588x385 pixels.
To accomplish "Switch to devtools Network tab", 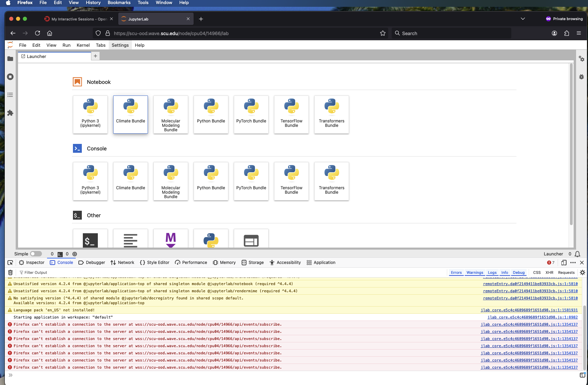I will [122, 263].
